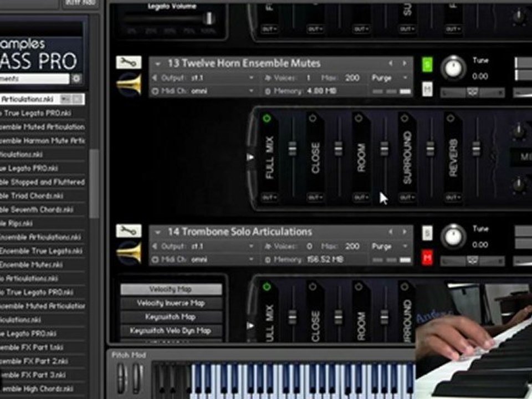Click settings gear in the Brass Pro library header

tap(76, 78)
